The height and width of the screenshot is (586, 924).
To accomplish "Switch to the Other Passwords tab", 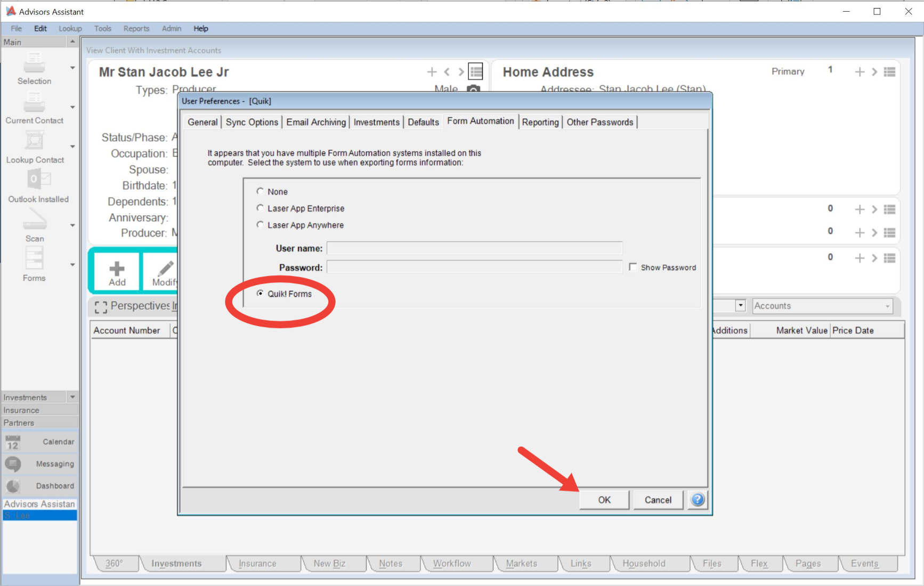I will (x=600, y=123).
